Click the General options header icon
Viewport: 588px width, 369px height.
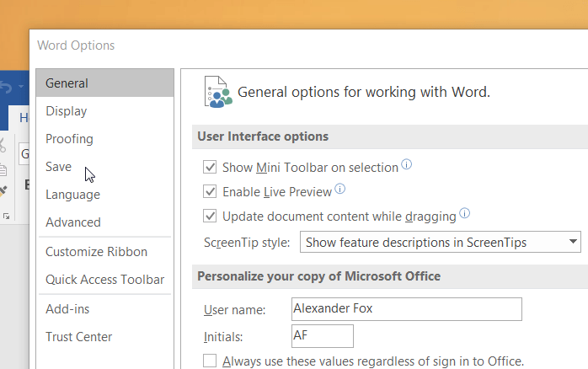click(x=217, y=91)
